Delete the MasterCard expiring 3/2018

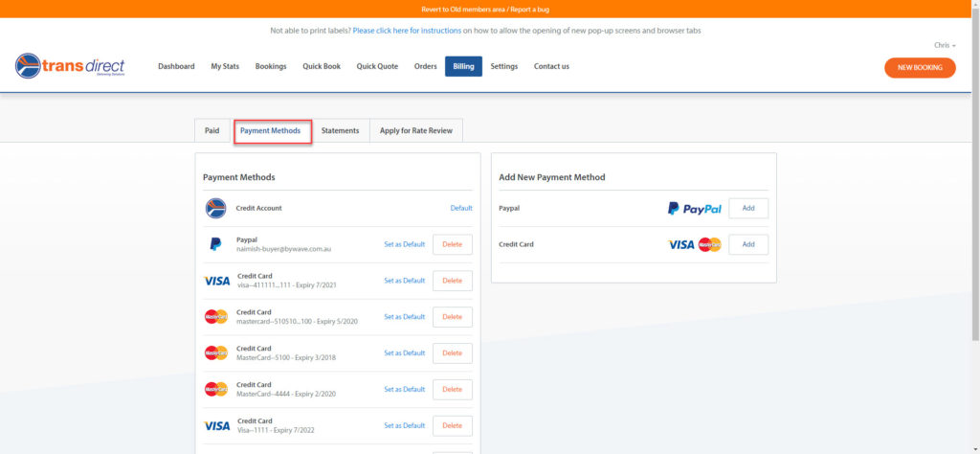tap(453, 353)
